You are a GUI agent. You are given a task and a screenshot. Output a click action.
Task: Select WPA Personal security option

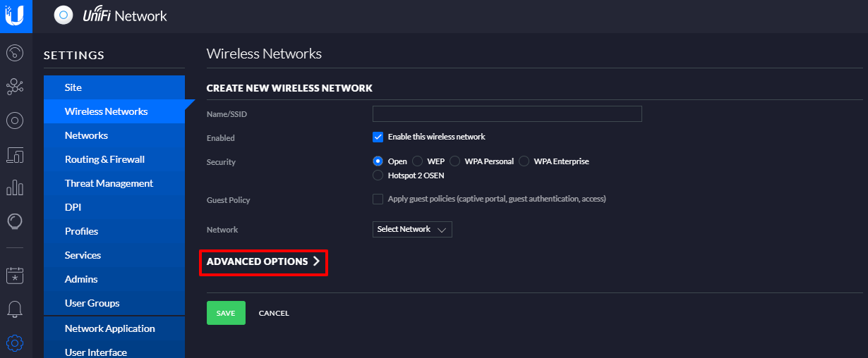point(455,161)
